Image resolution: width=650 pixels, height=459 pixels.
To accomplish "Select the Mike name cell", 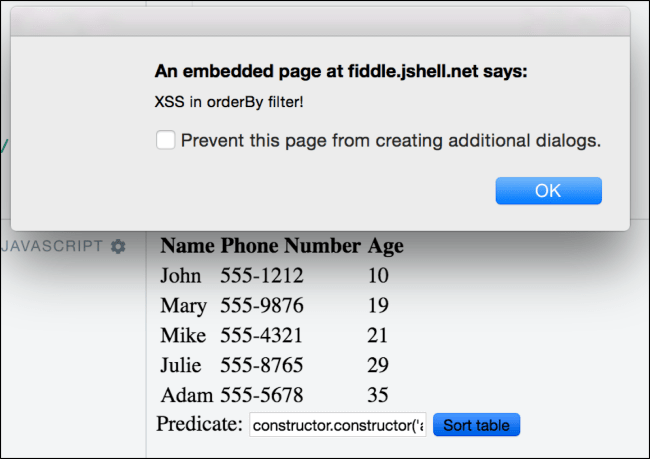I will [183, 335].
